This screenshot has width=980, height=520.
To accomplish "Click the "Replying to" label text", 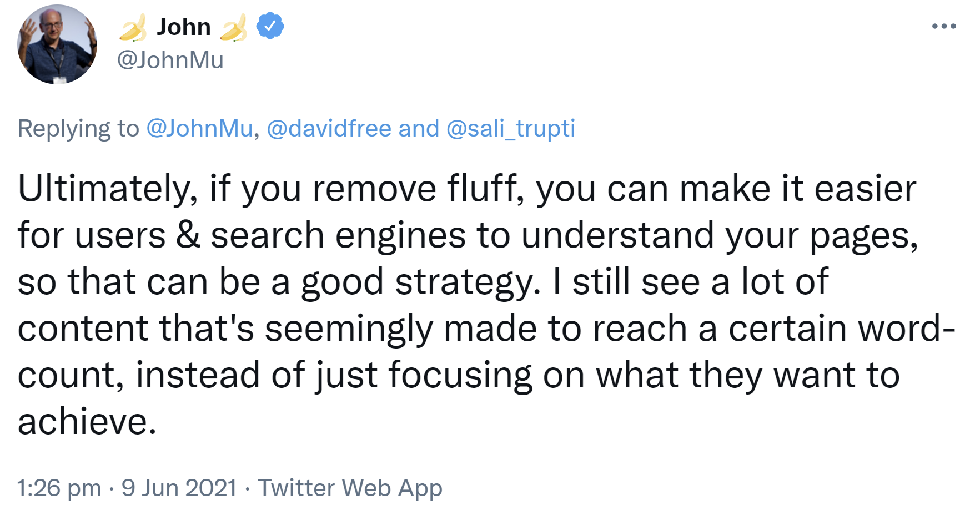I will (x=78, y=128).
